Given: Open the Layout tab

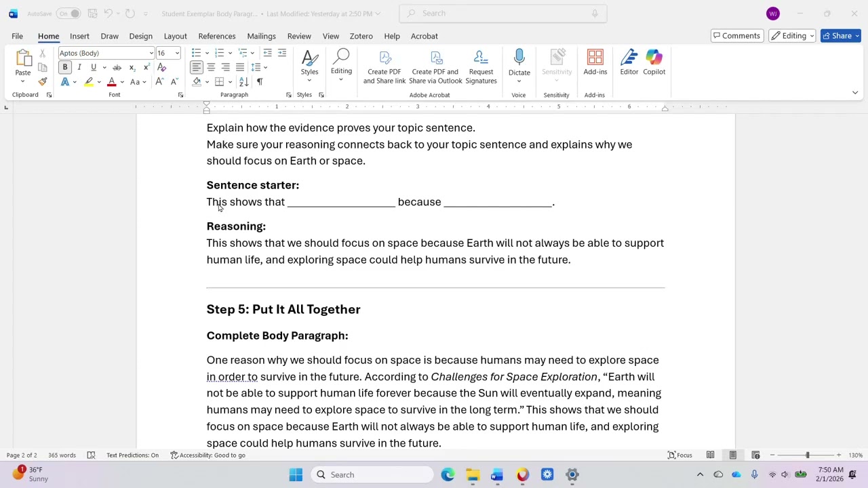Looking at the screenshot, I should (x=175, y=36).
